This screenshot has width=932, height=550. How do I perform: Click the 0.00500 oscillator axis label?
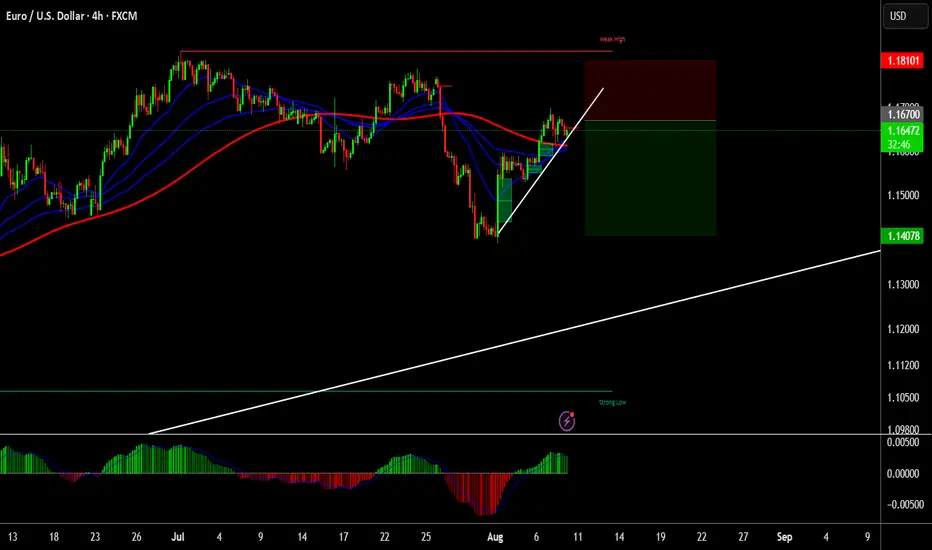[902, 442]
